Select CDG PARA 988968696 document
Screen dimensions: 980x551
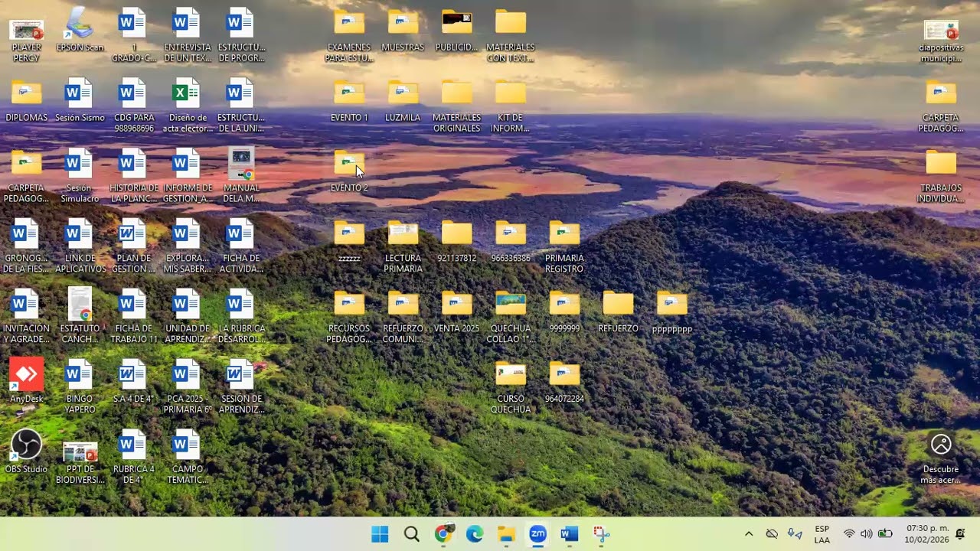click(133, 107)
